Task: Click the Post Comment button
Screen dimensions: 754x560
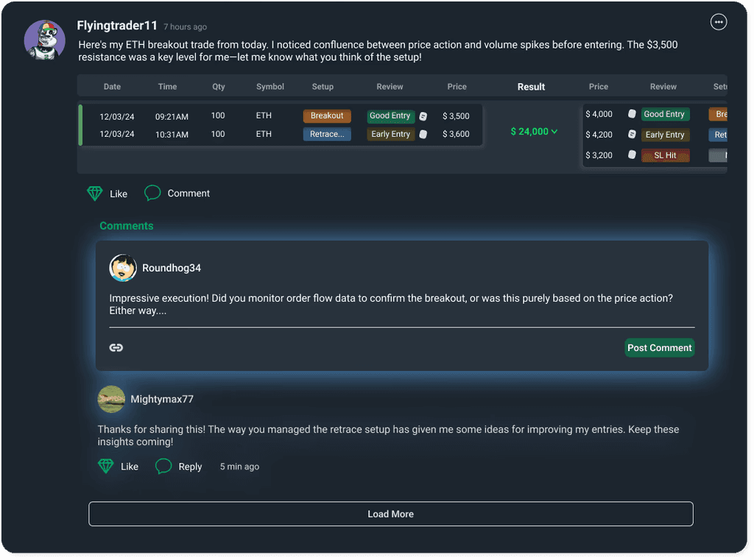Action: (x=659, y=347)
